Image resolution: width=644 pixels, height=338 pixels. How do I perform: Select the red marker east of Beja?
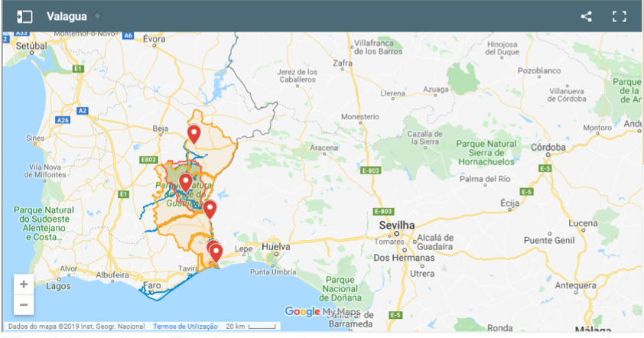194,134
